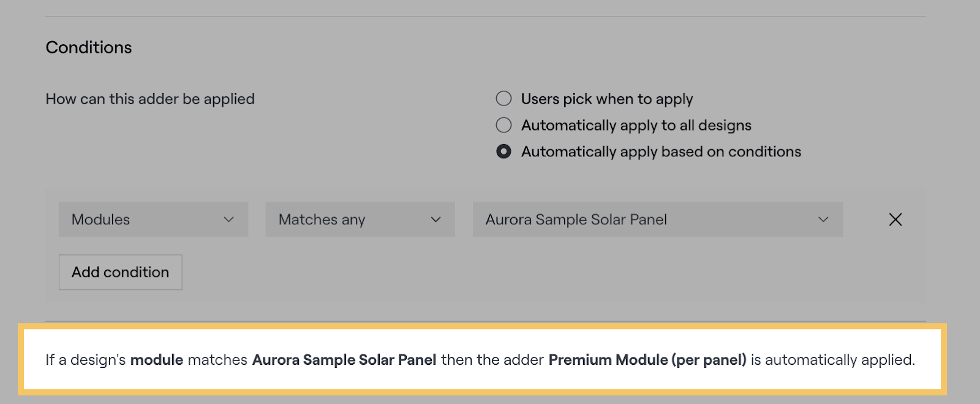Click the "Users pick when to apply" label text

(x=607, y=99)
